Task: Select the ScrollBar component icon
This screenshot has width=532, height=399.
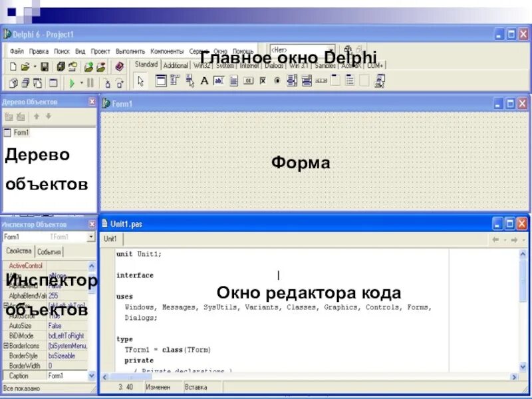Action: [321, 80]
